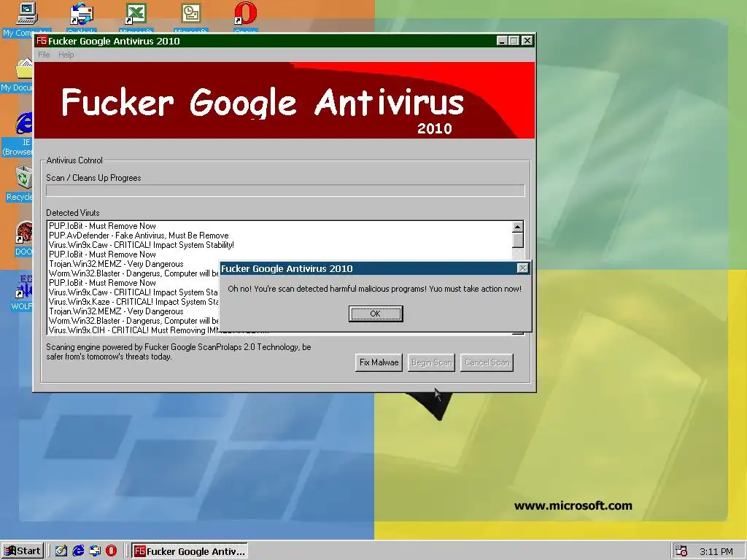Viewport: 747px width, 560px height.
Task: Launch Internet Explorer from quick launch
Action: (78, 551)
